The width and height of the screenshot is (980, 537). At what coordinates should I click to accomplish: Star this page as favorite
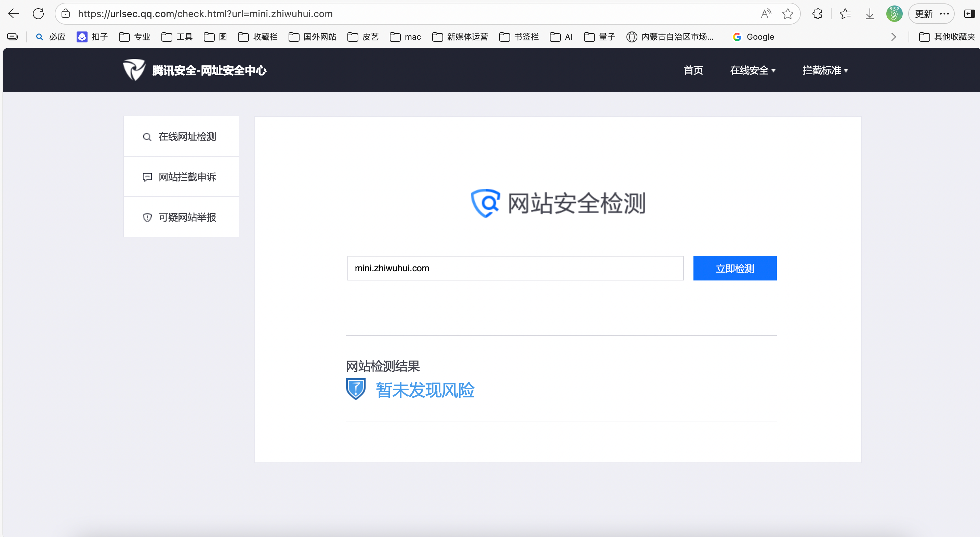point(787,14)
